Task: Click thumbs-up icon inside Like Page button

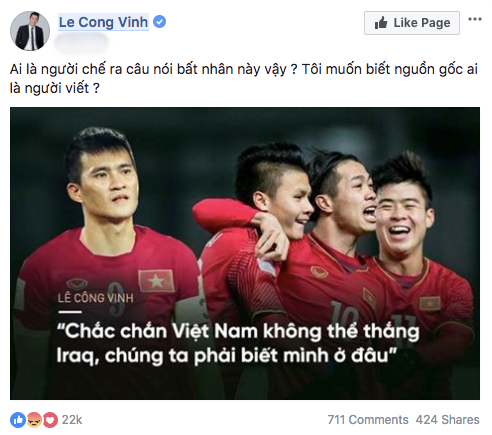Action: 381,23
